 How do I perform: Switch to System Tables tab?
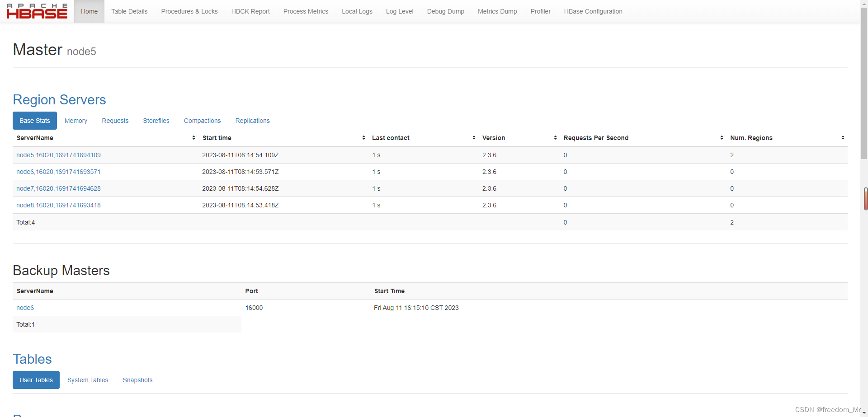pyautogui.click(x=88, y=380)
